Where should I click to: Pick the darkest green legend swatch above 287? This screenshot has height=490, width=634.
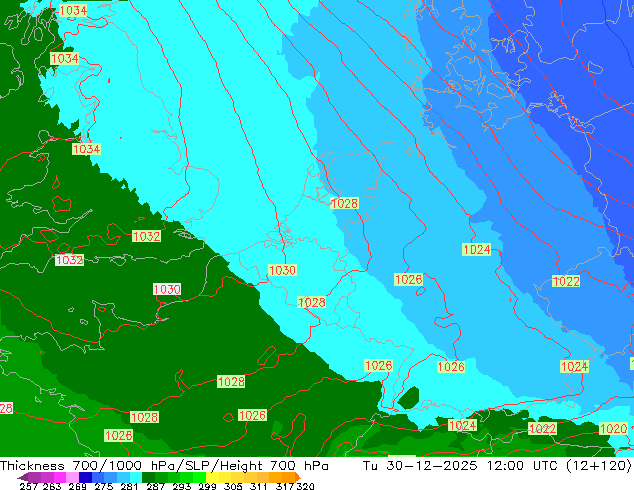(x=149, y=477)
